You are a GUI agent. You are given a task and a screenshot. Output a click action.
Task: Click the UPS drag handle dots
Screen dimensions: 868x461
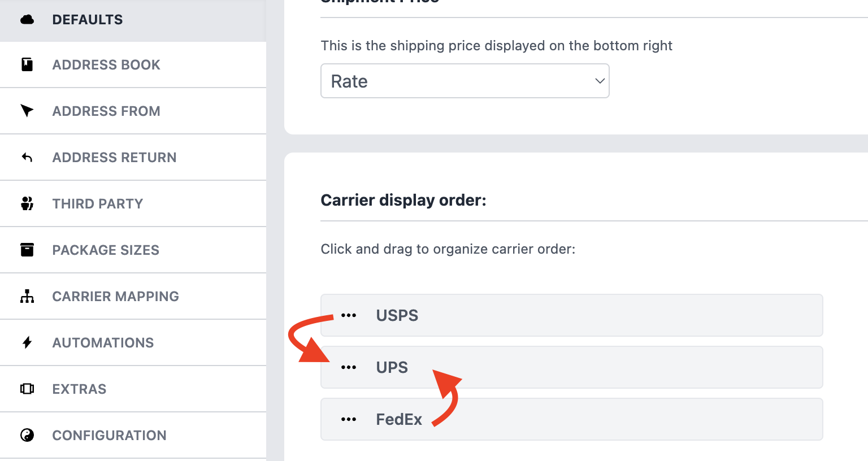(349, 367)
